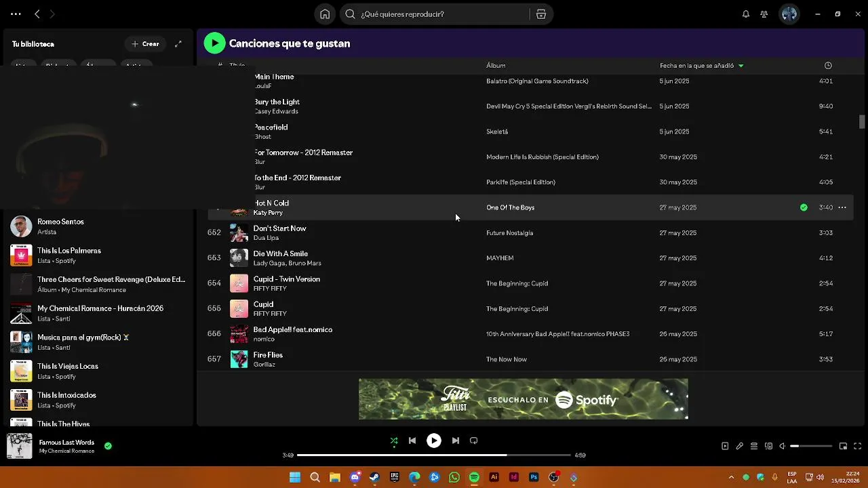Seek in the song progress bar
Viewport: 868px width, 488px height.
(434, 455)
